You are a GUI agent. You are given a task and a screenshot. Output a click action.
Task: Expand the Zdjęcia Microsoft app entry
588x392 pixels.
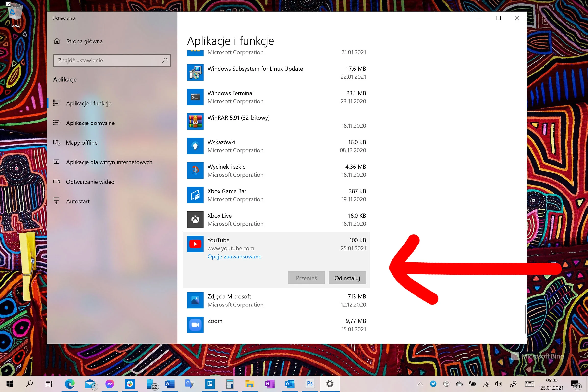[277, 300]
